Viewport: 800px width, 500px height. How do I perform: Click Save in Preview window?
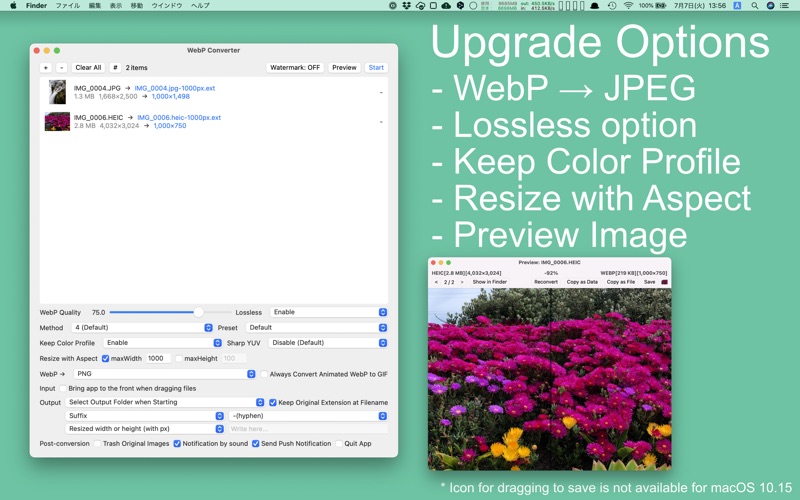pyautogui.click(x=649, y=282)
